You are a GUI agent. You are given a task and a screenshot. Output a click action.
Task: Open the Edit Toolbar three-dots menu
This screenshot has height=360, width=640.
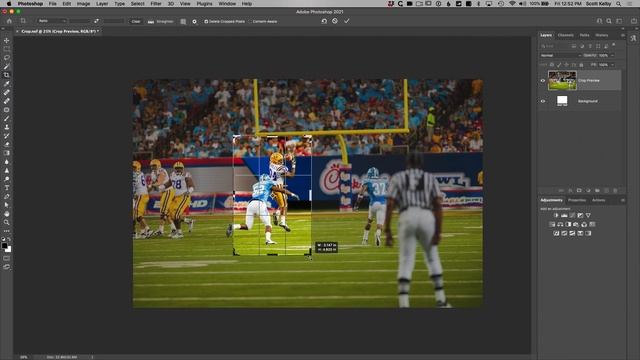pos(7,231)
